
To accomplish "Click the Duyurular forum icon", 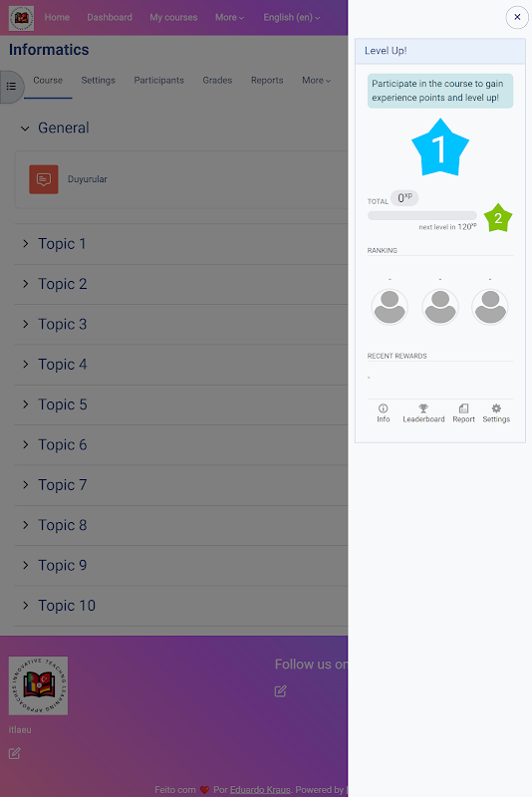I will 44,179.
